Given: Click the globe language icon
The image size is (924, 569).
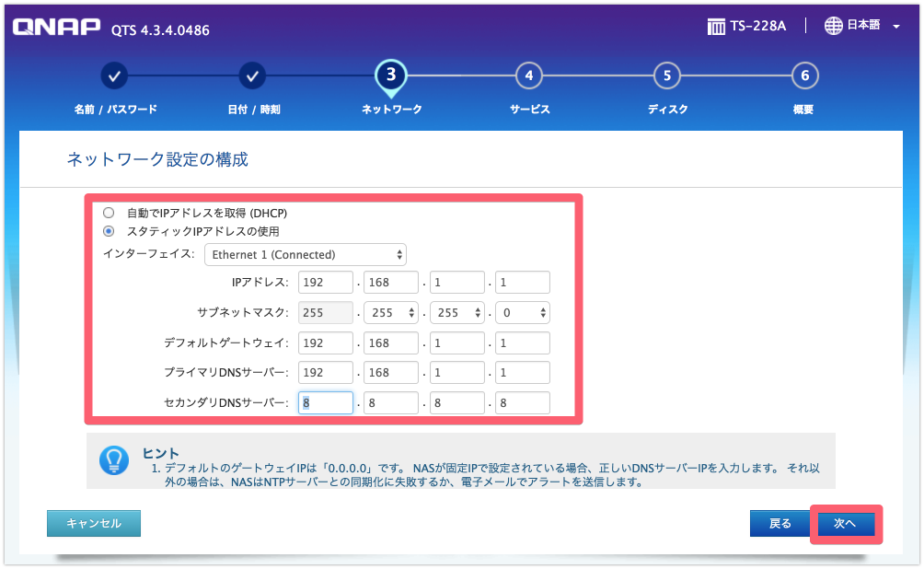Looking at the screenshot, I should (x=833, y=26).
